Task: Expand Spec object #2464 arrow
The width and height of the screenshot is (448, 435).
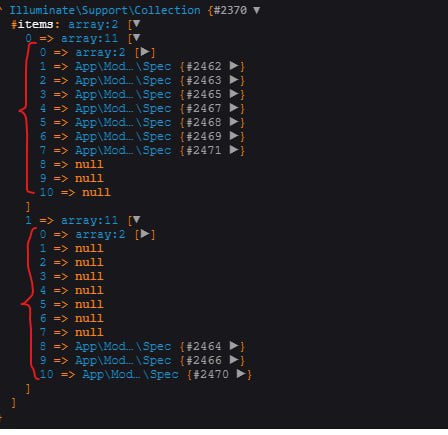Action: pos(234,346)
